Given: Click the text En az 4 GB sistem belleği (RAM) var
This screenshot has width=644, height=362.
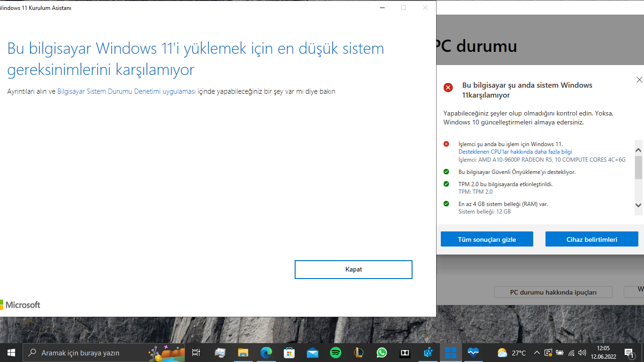Looking at the screenshot, I should pos(503,204).
